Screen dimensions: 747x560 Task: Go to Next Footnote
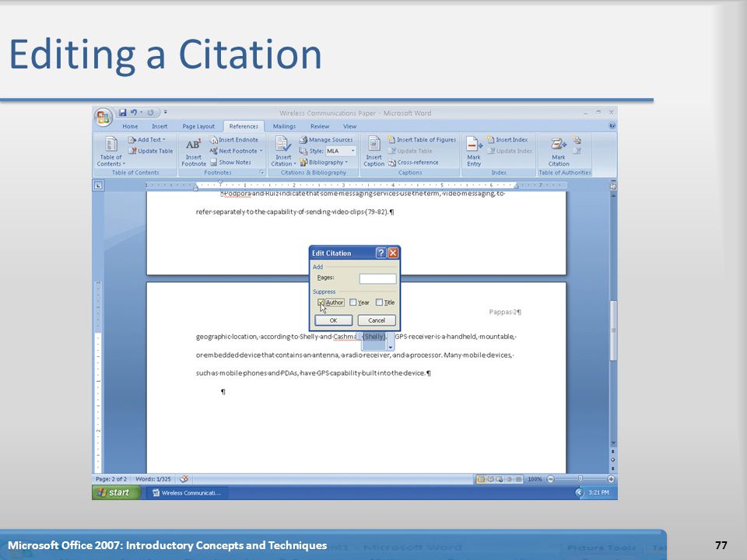(233, 151)
